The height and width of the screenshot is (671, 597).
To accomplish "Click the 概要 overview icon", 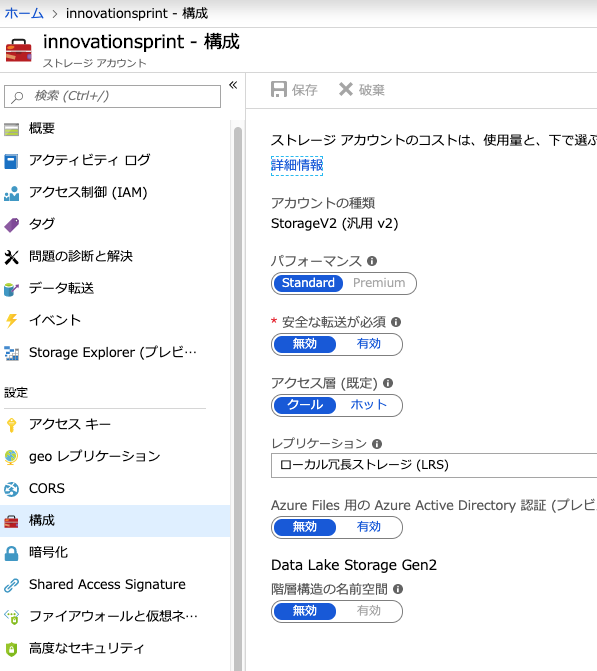I will point(12,129).
